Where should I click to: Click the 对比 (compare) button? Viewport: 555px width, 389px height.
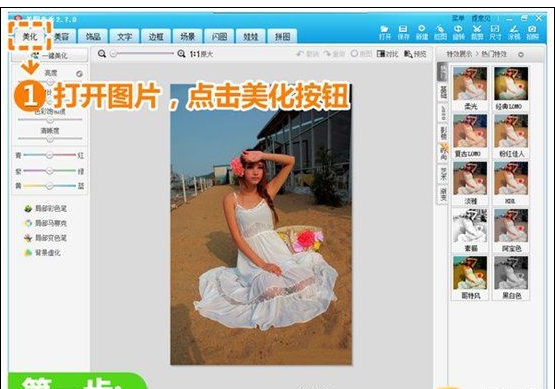[388, 54]
